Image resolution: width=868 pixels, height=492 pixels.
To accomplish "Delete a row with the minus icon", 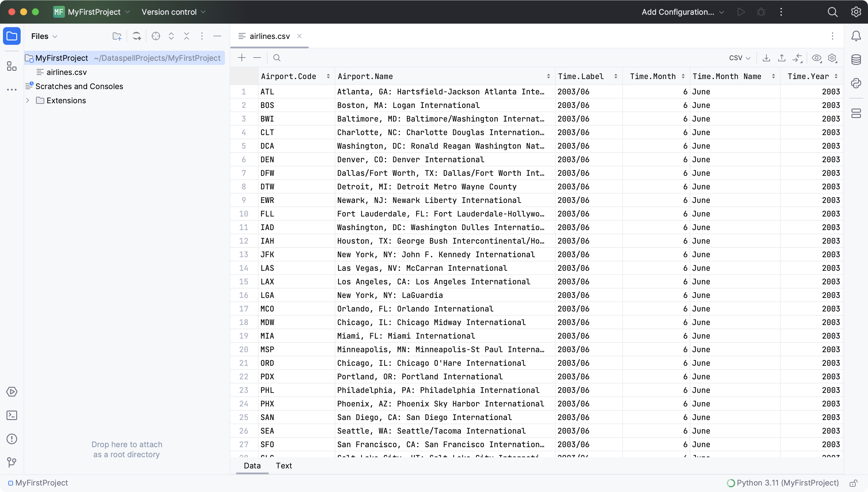I will (257, 58).
